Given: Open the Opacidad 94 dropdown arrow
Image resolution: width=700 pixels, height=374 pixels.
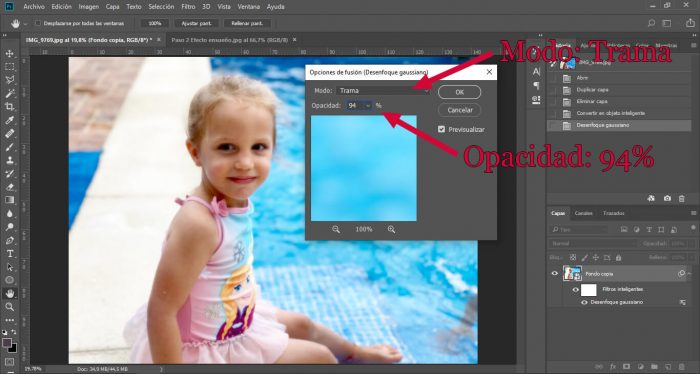Looking at the screenshot, I should tap(368, 106).
